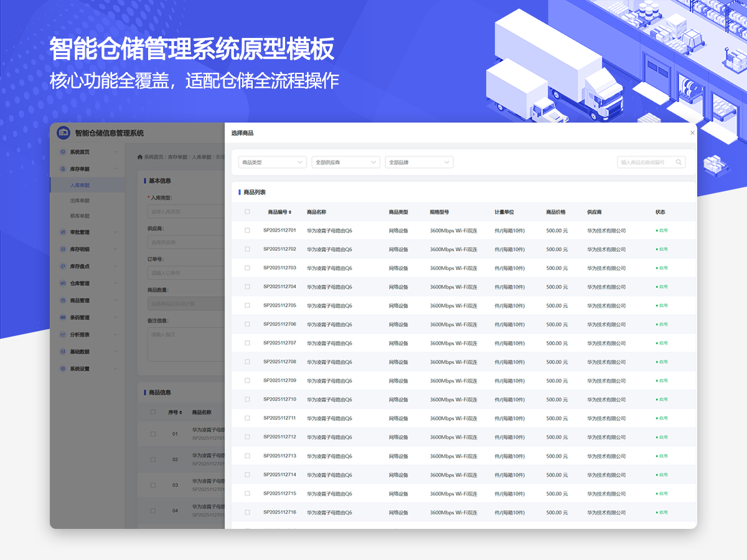747x560 pixels.
Task: Click the search magnifier icon in product search
Action: point(679,162)
